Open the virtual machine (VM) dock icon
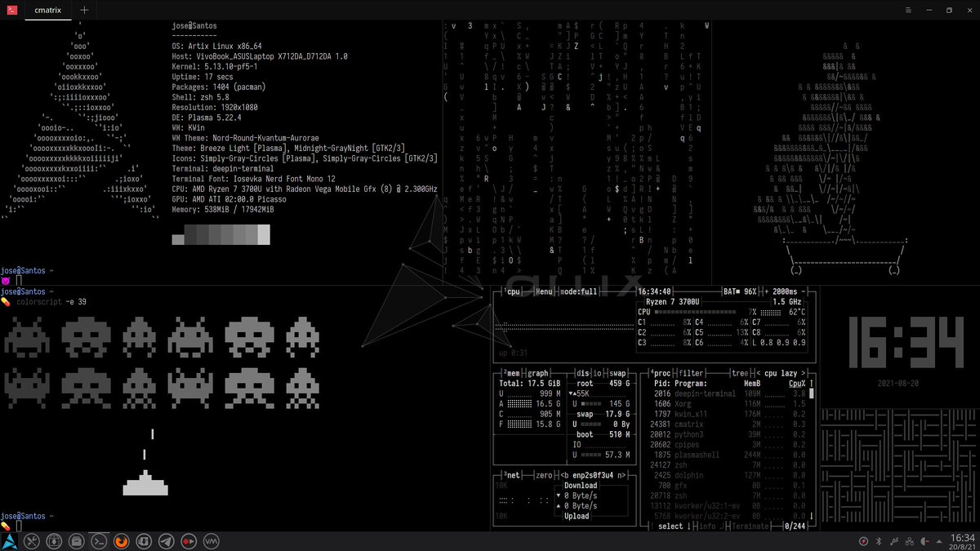Viewport: 980px width, 551px height. click(x=212, y=540)
